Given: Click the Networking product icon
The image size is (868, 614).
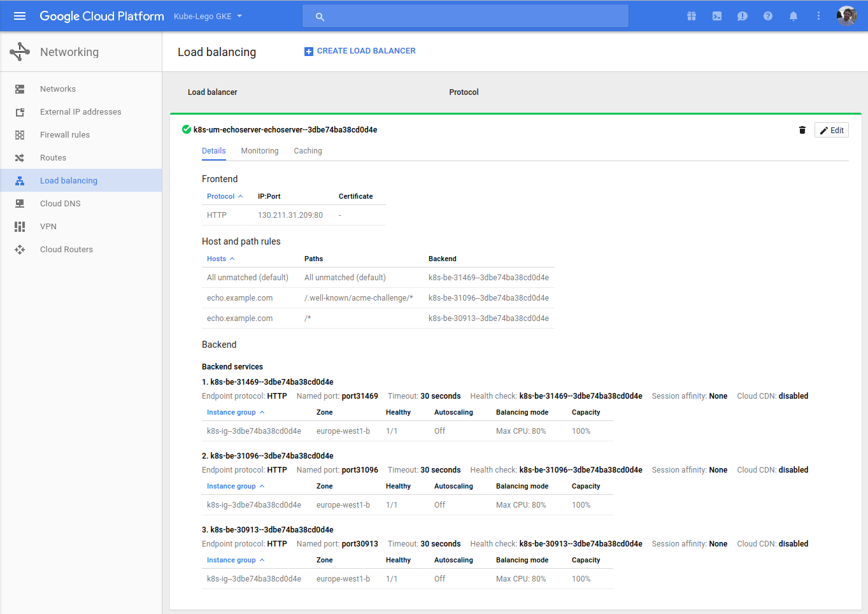Looking at the screenshot, I should tap(20, 52).
